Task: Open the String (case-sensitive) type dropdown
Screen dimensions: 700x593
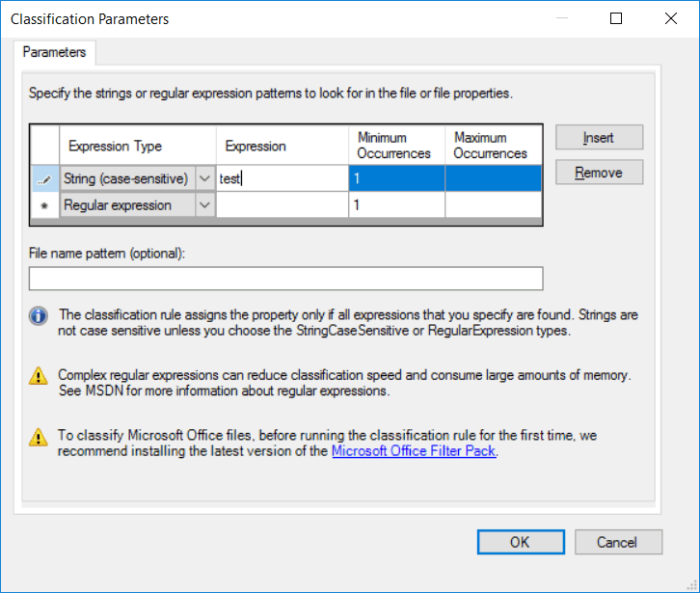Action: pyautogui.click(x=204, y=179)
